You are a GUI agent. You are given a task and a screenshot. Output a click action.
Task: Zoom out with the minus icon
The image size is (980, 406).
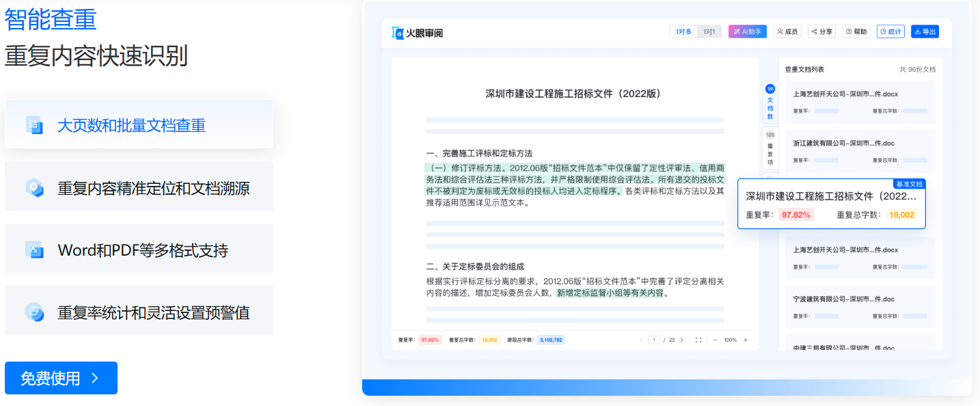coord(715,340)
